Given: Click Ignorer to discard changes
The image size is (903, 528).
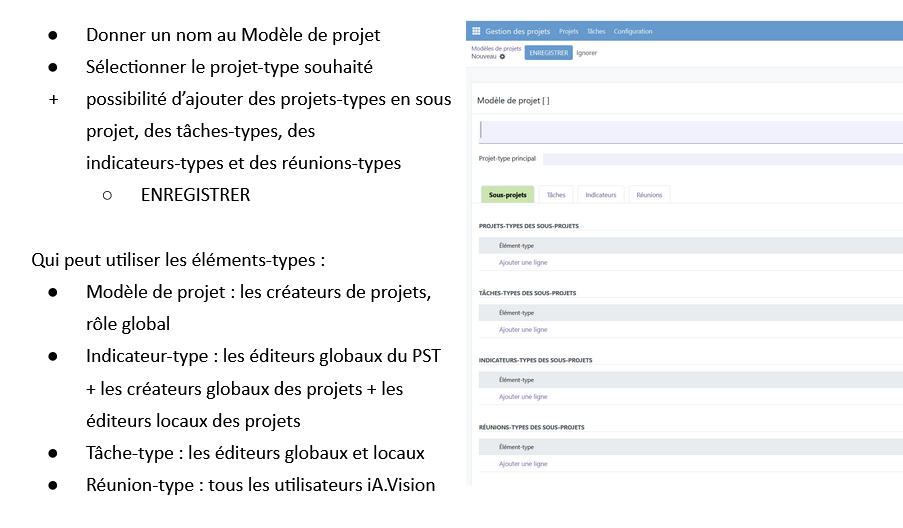Looking at the screenshot, I should click(587, 53).
